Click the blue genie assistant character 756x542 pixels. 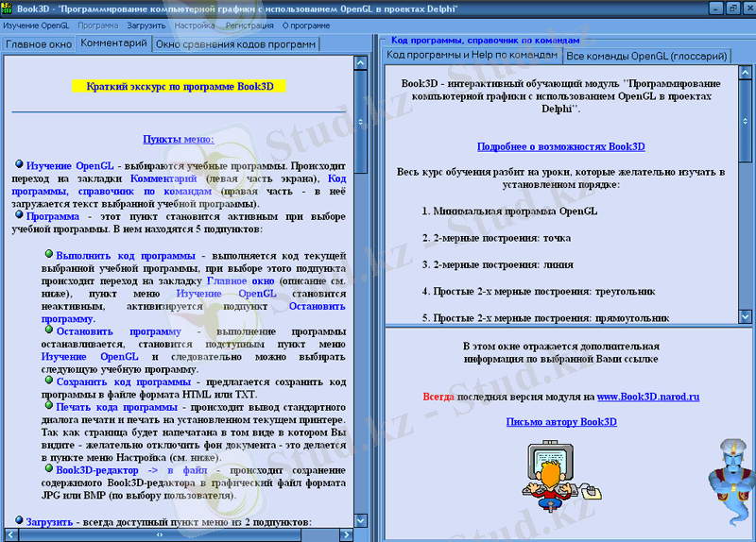point(732,482)
